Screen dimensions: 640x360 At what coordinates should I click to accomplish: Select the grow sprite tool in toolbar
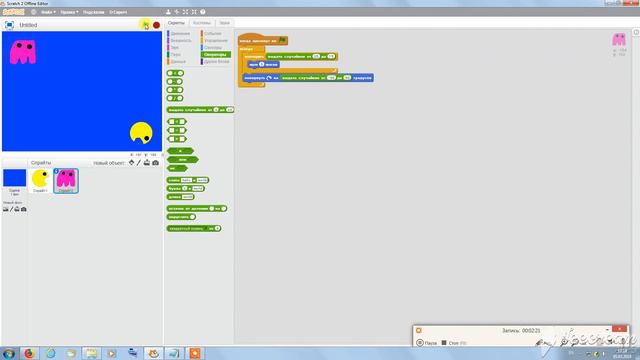(x=185, y=12)
